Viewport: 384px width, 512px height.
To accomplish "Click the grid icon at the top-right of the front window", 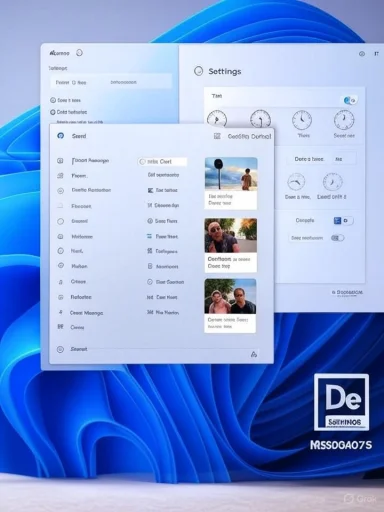I will point(217,136).
